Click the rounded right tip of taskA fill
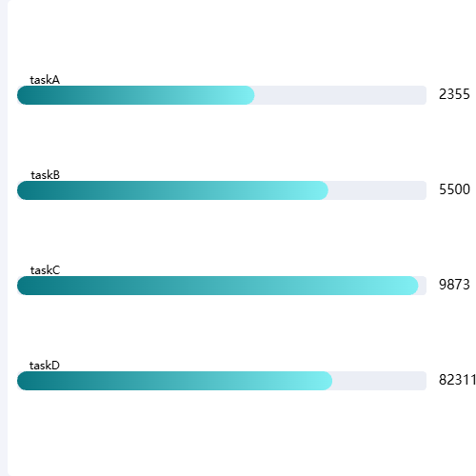 (x=249, y=95)
